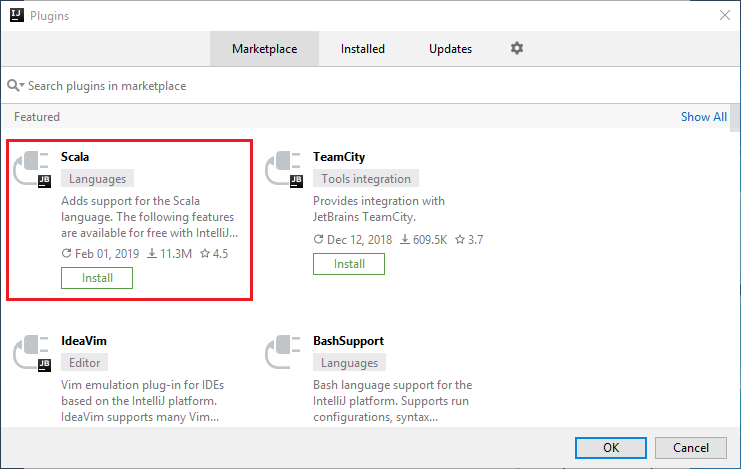This screenshot has height=469, width=741.
Task: Select the Editor tag under IdeaVim
Action: click(85, 363)
